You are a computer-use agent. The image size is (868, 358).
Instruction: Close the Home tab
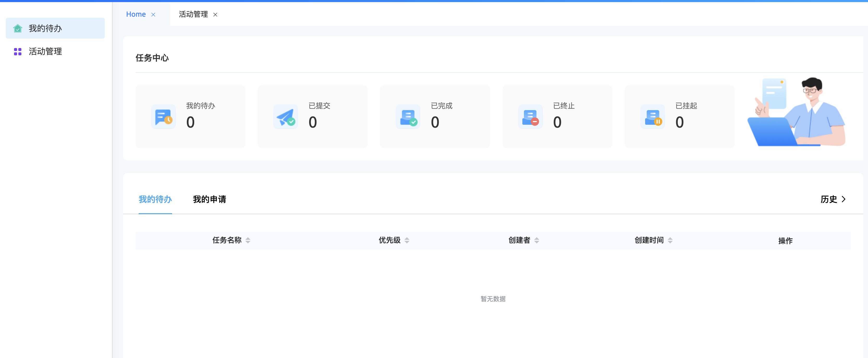click(x=153, y=15)
